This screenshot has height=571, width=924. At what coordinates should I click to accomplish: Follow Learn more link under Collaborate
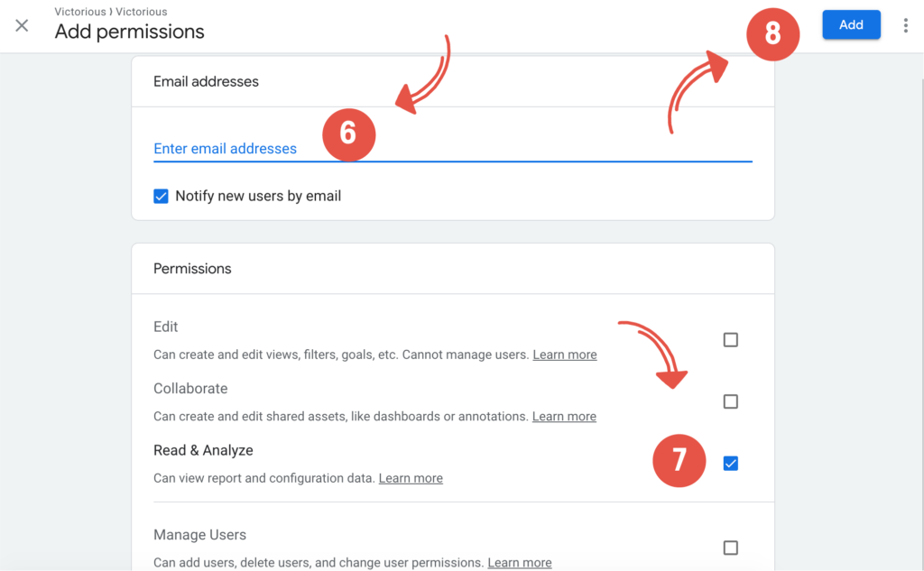564,417
